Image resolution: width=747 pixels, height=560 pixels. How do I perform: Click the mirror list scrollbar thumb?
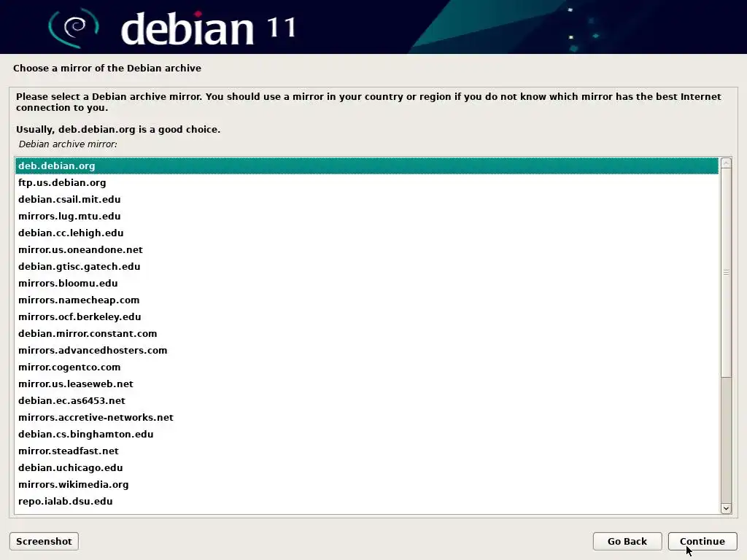[726, 273]
